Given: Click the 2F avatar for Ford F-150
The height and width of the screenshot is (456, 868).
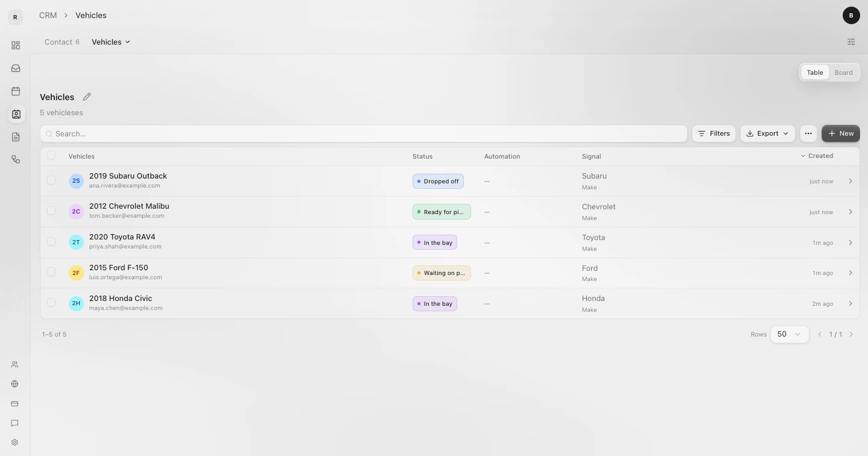Looking at the screenshot, I should [76, 273].
